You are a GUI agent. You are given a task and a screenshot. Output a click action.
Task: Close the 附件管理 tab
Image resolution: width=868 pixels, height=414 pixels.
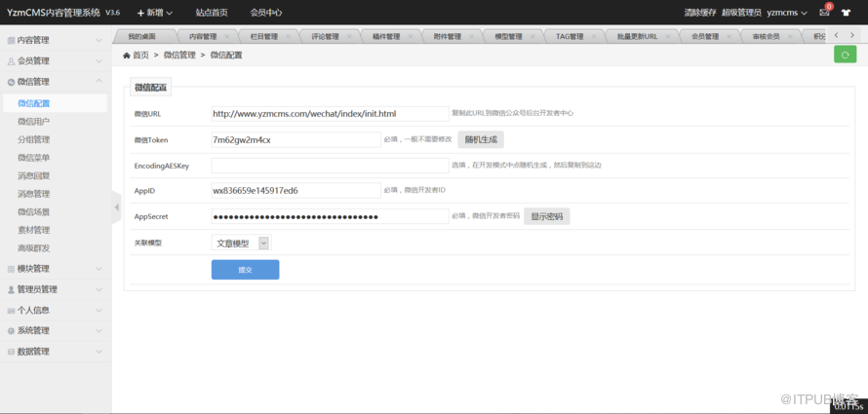coord(471,36)
